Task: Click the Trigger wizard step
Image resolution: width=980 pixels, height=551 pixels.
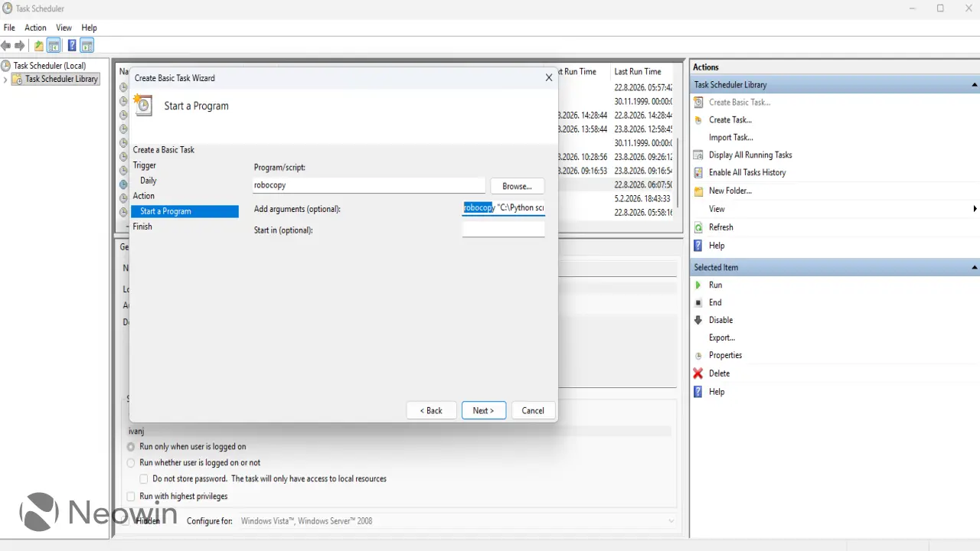Action: 145,165
